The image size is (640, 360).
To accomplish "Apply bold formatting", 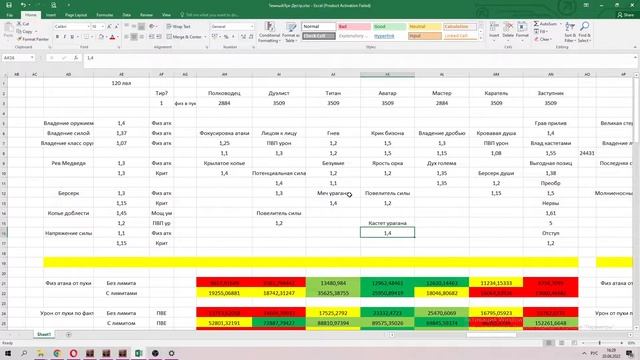I will coord(57,37).
